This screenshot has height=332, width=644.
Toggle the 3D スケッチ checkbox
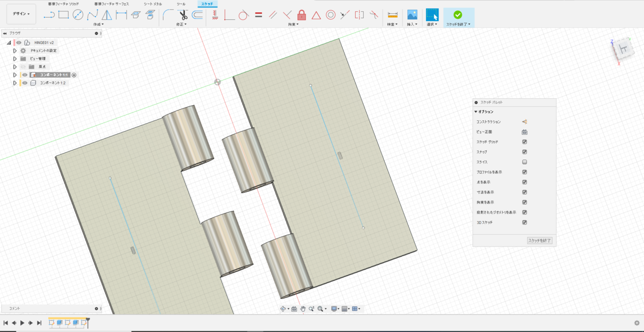pyautogui.click(x=524, y=222)
